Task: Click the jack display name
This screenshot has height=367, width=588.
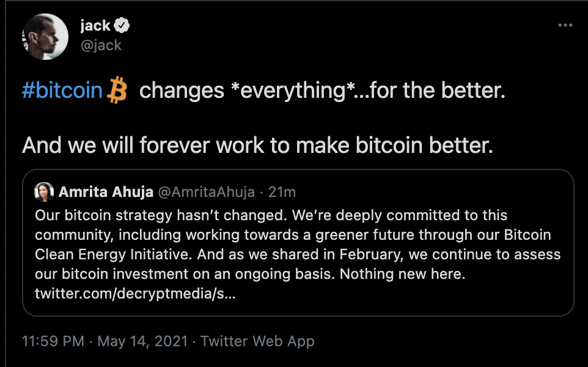Action: click(95, 26)
